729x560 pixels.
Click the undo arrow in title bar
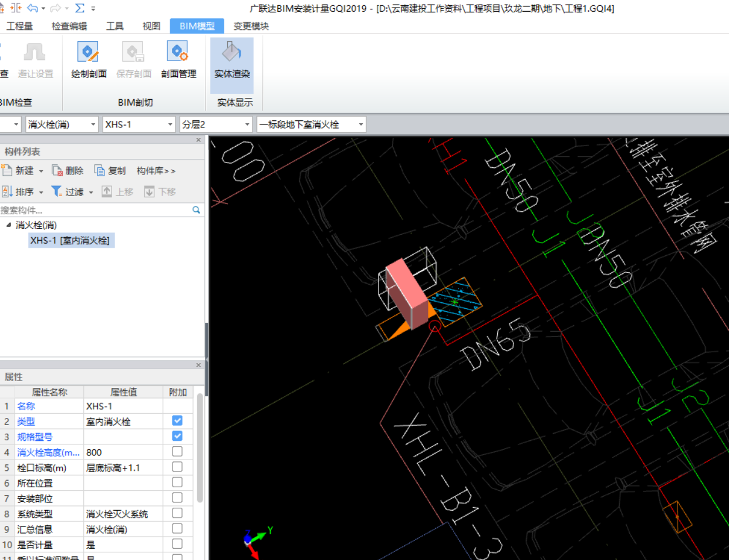(x=33, y=8)
